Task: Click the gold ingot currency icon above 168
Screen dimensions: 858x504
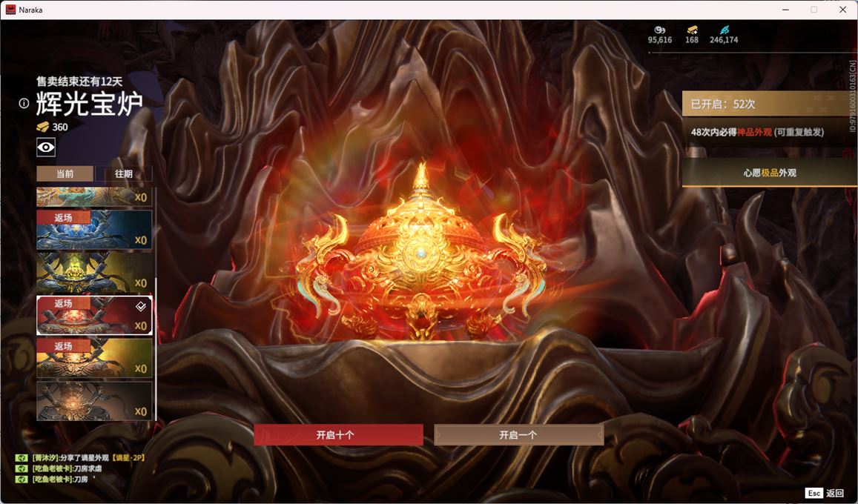Action: point(692,30)
